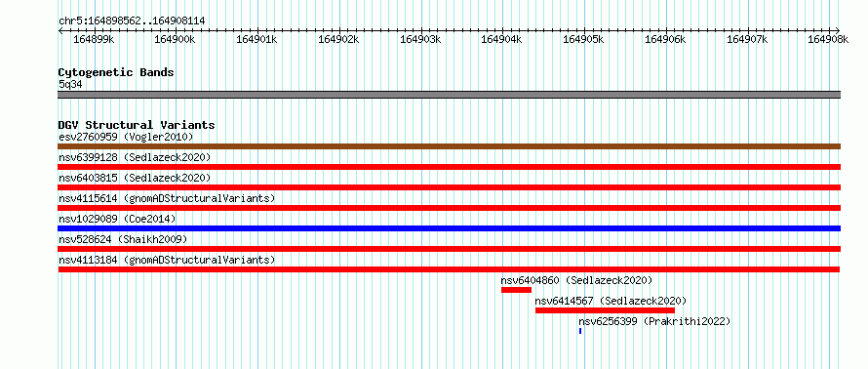
Task: Open the first Sedlazeck2020 entry, nsv6399128
Action: (x=135, y=157)
